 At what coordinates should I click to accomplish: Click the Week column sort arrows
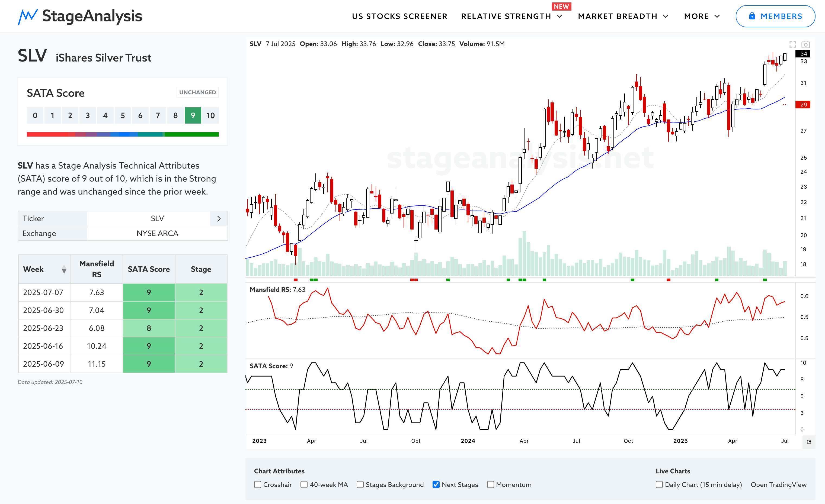coord(64,269)
